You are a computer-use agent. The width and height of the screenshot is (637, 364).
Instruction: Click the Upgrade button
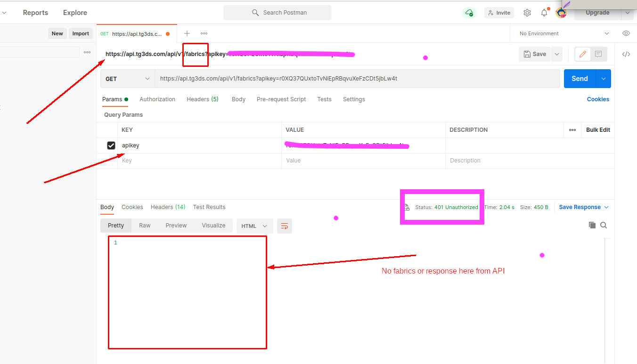597,13
